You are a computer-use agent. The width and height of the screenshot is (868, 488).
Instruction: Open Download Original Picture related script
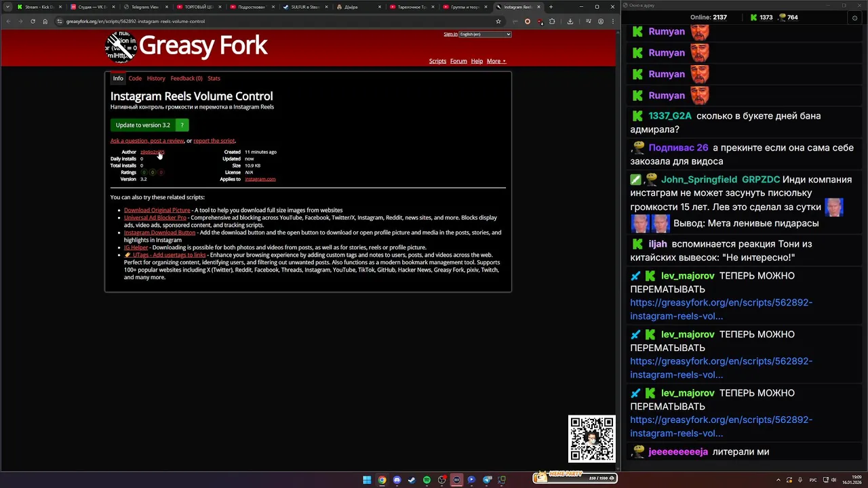[x=157, y=210]
